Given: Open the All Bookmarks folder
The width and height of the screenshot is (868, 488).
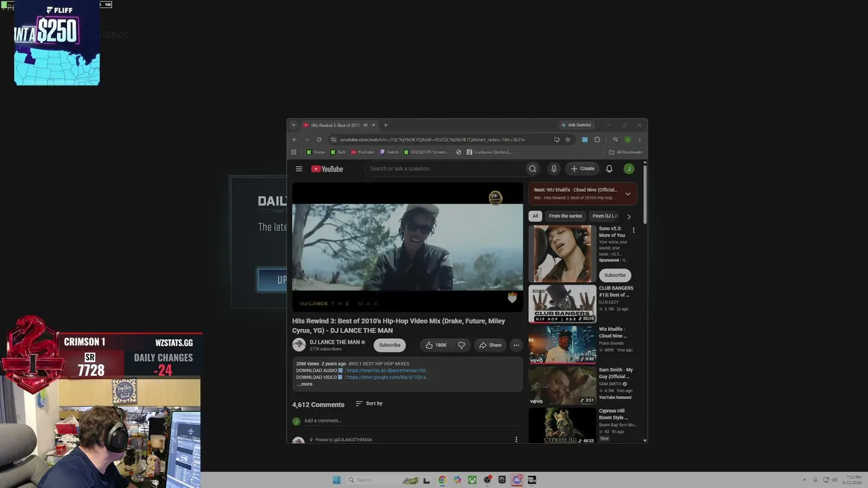Looking at the screenshot, I should tap(625, 152).
